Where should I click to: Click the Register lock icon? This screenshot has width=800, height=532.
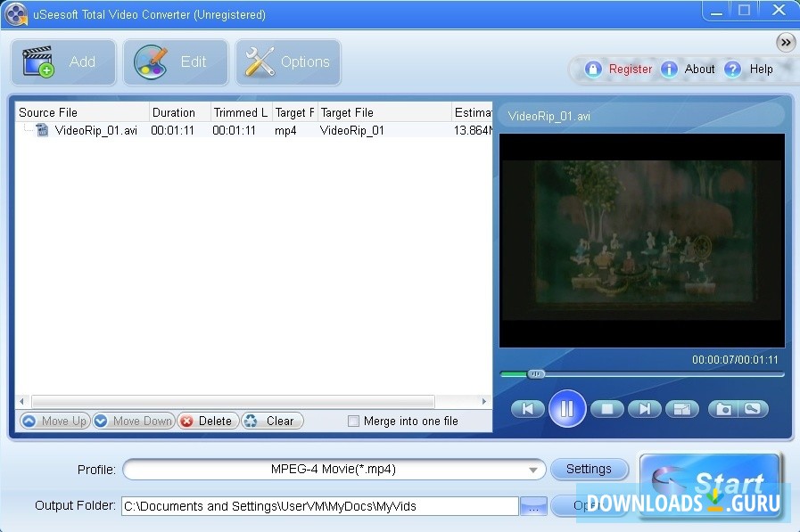click(x=593, y=69)
